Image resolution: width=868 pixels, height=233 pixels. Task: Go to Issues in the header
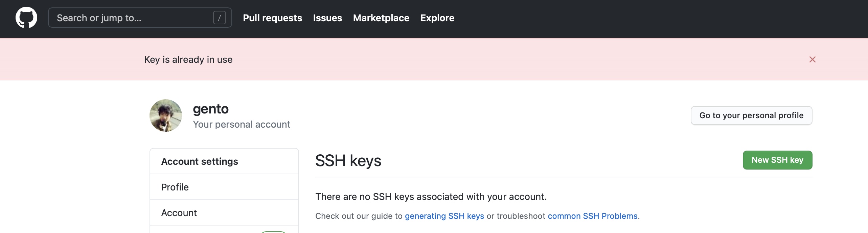327,18
